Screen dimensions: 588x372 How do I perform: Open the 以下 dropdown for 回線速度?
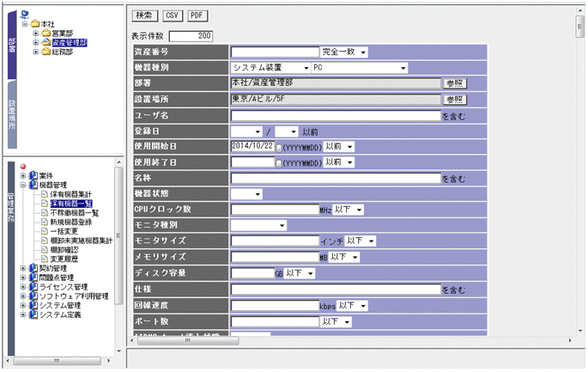coord(352,306)
